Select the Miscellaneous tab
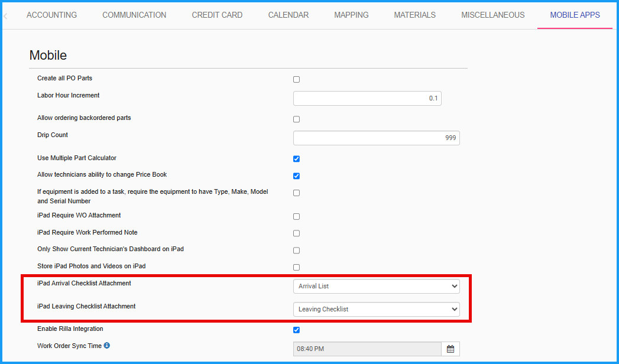The image size is (619, 364). pyautogui.click(x=492, y=15)
